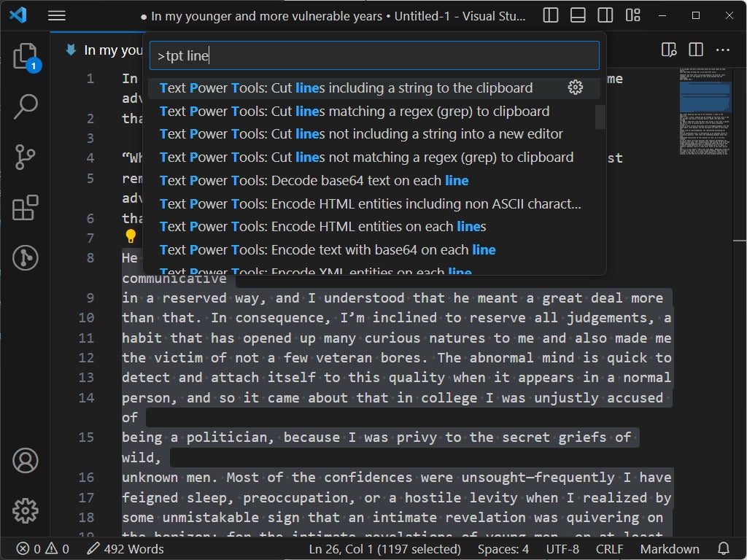Click line number 16 in gutter
747x560 pixels.
[x=86, y=477]
